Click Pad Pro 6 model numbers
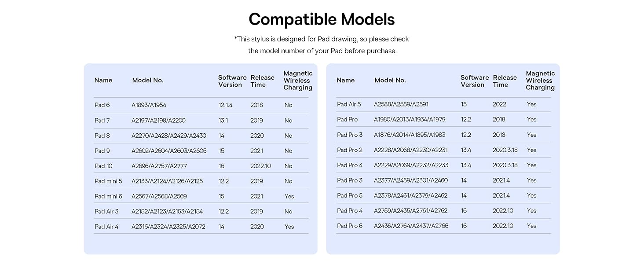644x264 pixels. 411,226
